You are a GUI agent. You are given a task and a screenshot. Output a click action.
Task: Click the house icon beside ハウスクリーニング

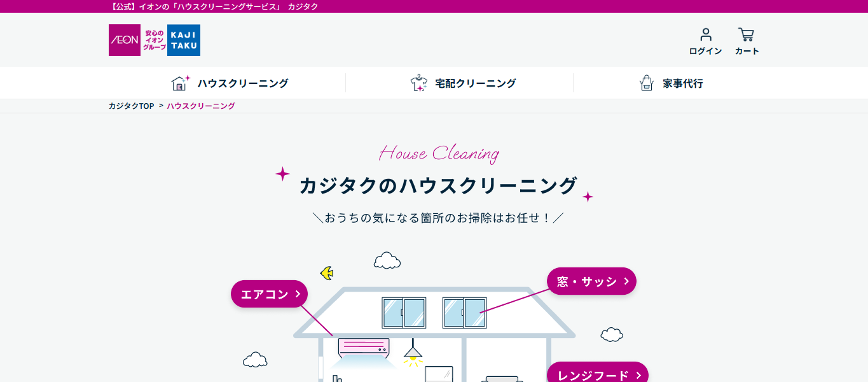pos(181,83)
